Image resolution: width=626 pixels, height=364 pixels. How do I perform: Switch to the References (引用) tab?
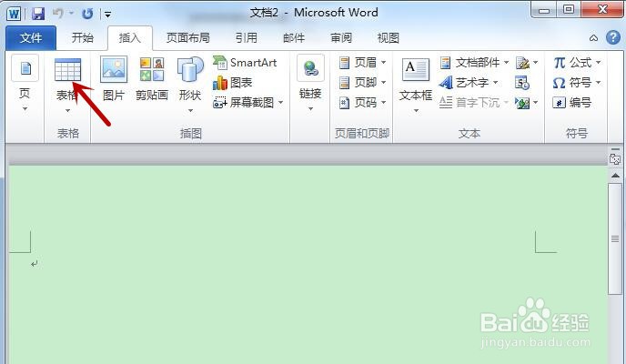pos(246,38)
